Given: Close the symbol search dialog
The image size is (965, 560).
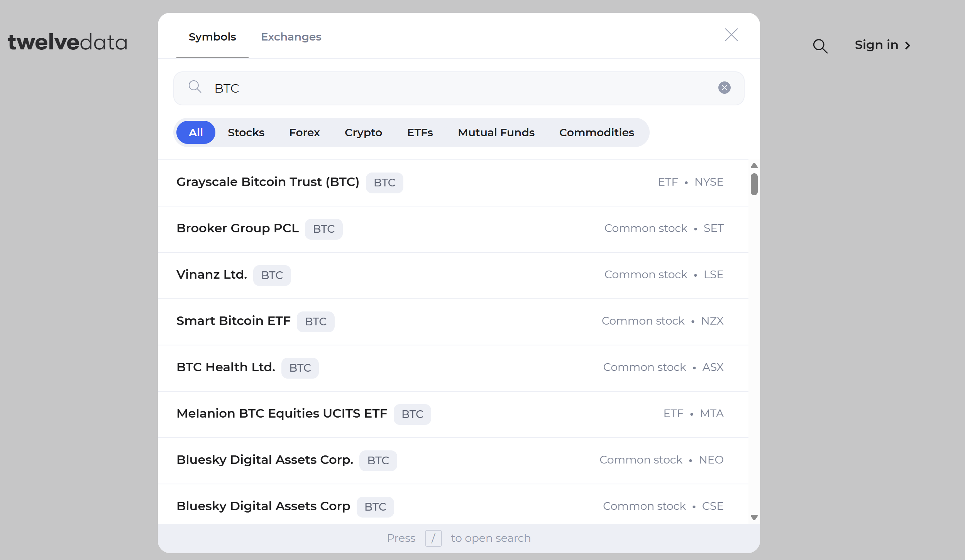Looking at the screenshot, I should (x=731, y=35).
